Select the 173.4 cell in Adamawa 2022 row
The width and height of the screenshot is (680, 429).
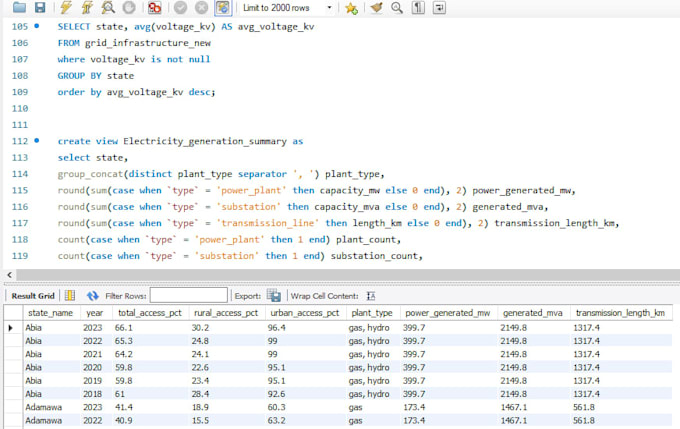(448, 421)
